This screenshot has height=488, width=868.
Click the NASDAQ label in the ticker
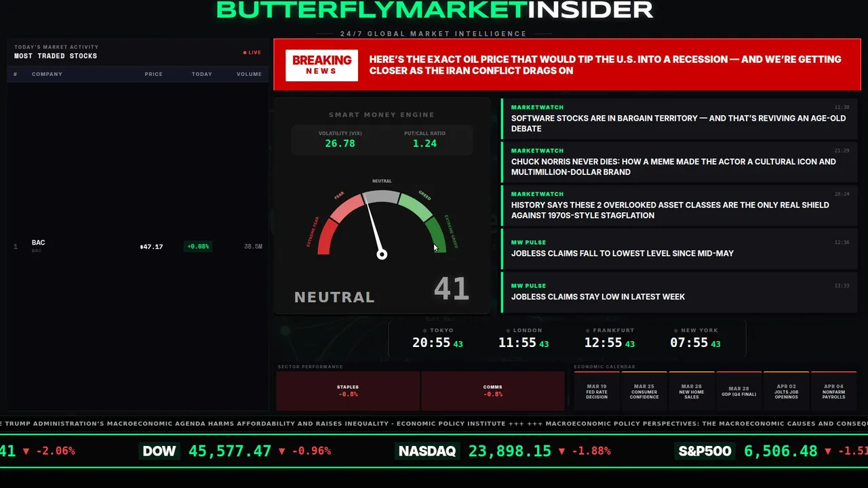pos(427,451)
